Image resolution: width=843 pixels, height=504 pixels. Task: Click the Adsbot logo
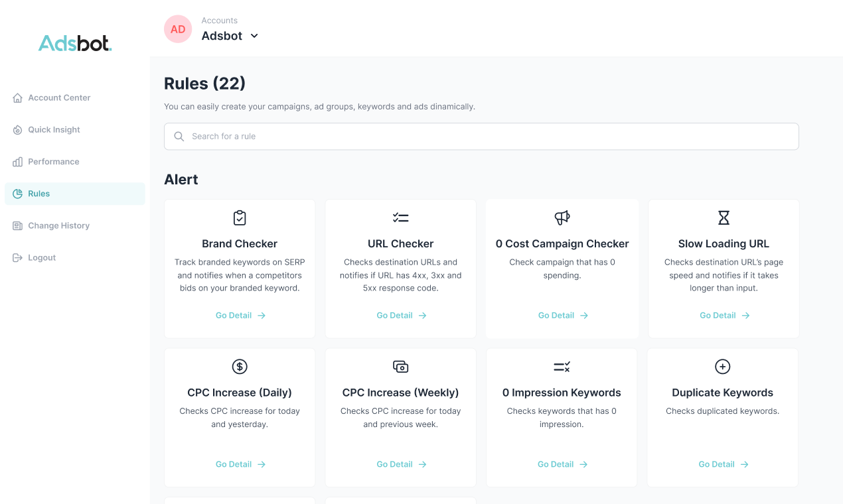[75, 44]
